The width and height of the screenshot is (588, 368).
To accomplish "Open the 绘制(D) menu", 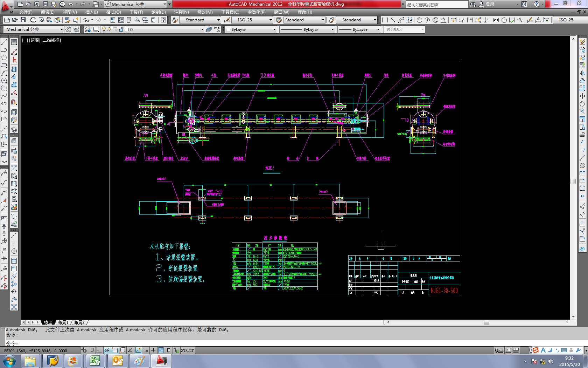I will pyautogui.click(x=159, y=12).
